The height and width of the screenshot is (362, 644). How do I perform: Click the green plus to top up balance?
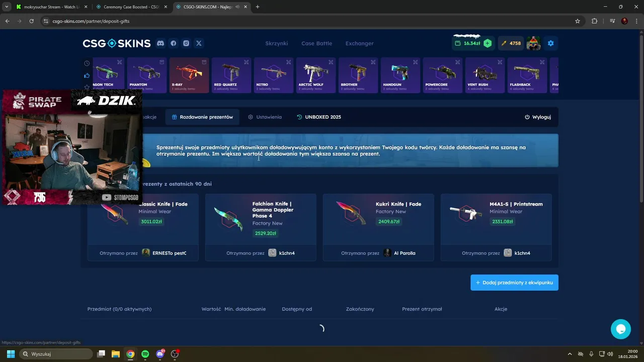click(x=488, y=43)
